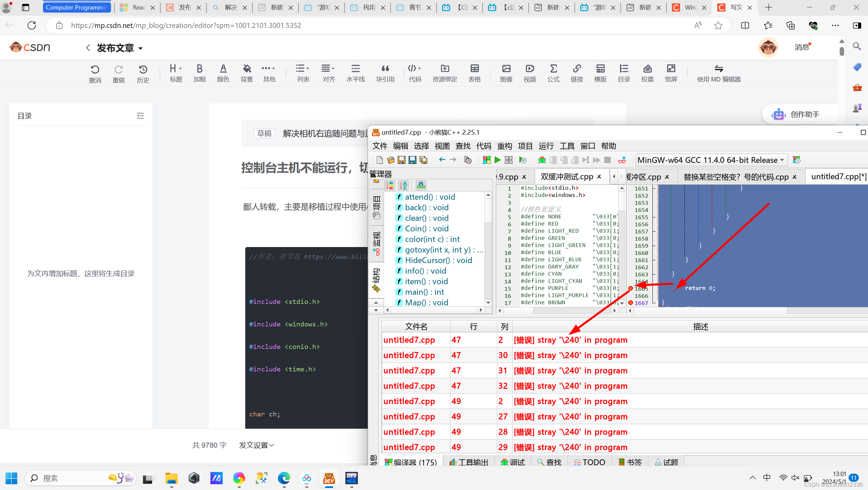Select the 书签 tab in bottom panel
This screenshot has height=490, width=868.
coord(631,461)
